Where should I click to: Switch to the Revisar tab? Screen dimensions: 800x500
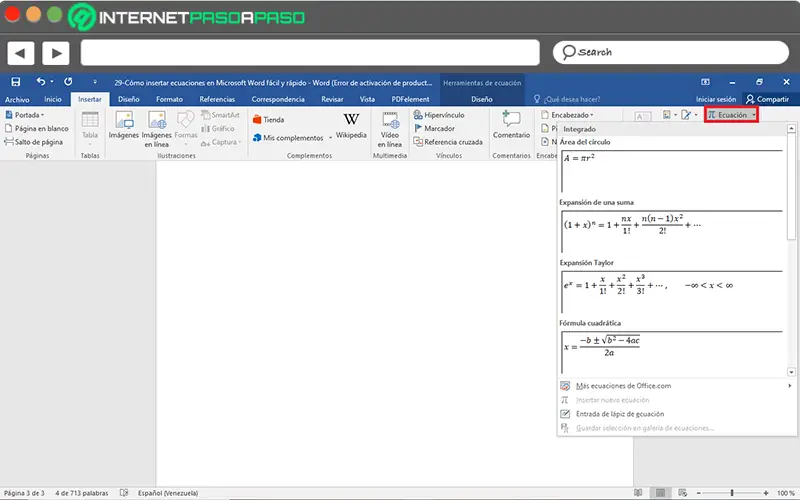pyautogui.click(x=332, y=99)
